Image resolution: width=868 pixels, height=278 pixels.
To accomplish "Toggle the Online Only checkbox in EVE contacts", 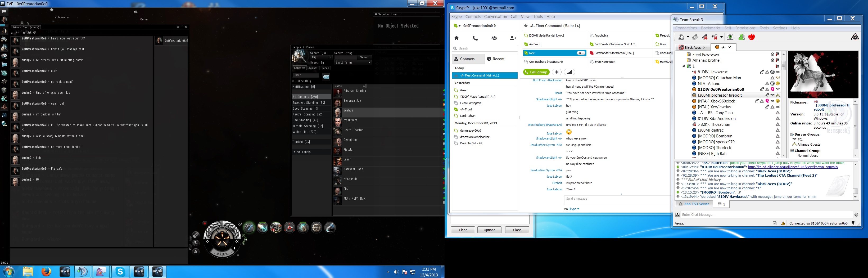I will tap(293, 81).
